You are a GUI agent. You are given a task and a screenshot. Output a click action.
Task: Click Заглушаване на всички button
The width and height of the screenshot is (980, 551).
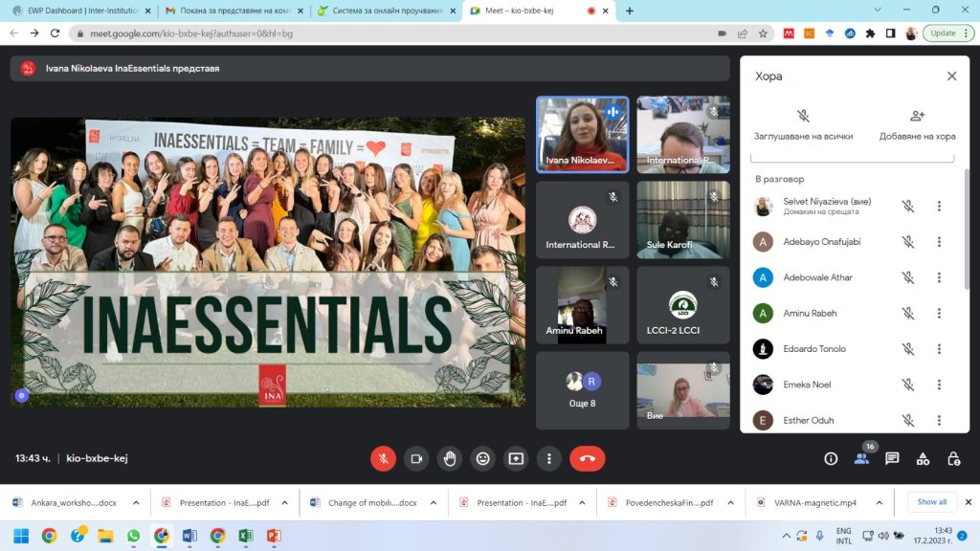(x=803, y=124)
